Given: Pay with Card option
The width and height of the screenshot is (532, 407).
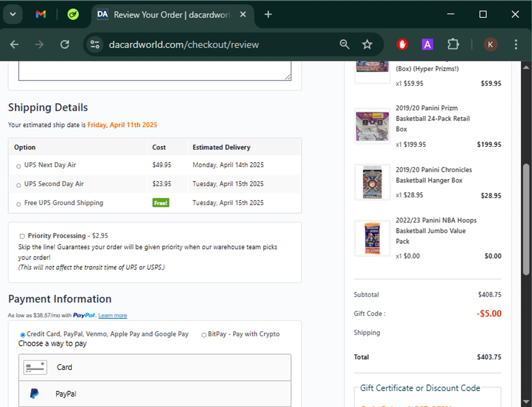Looking at the screenshot, I should tap(155, 367).
